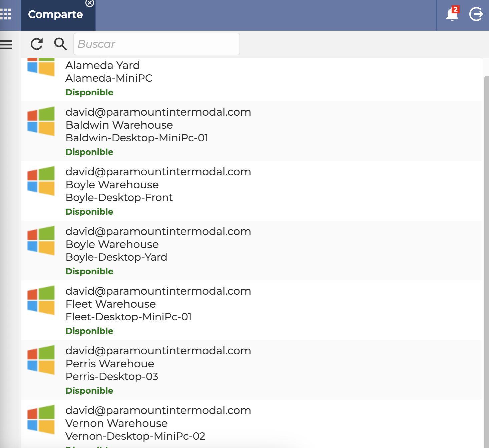Open notifications bell with 2 alerts
Screen dimensions: 489x448
[x=452, y=14]
